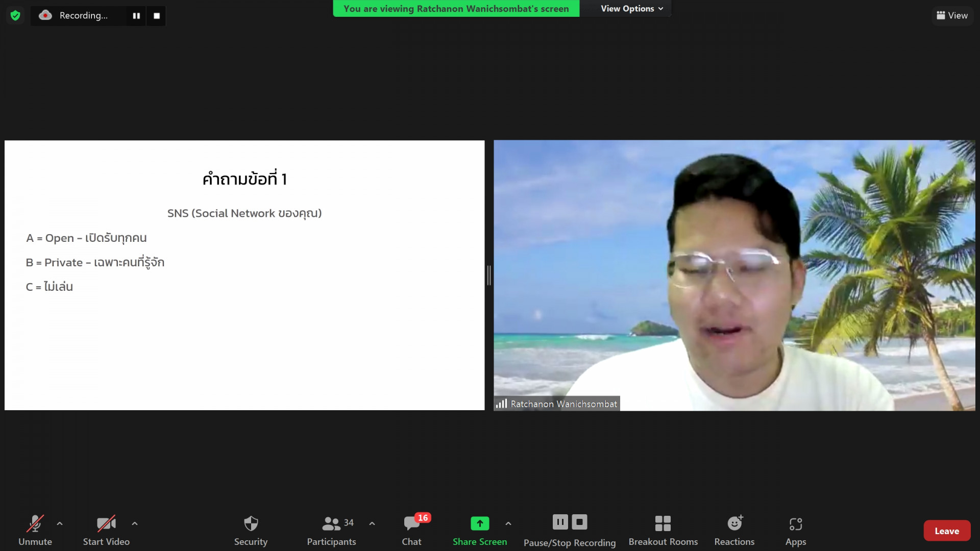Open Breakout Rooms
Viewport: 980px width, 551px height.
coord(663,531)
